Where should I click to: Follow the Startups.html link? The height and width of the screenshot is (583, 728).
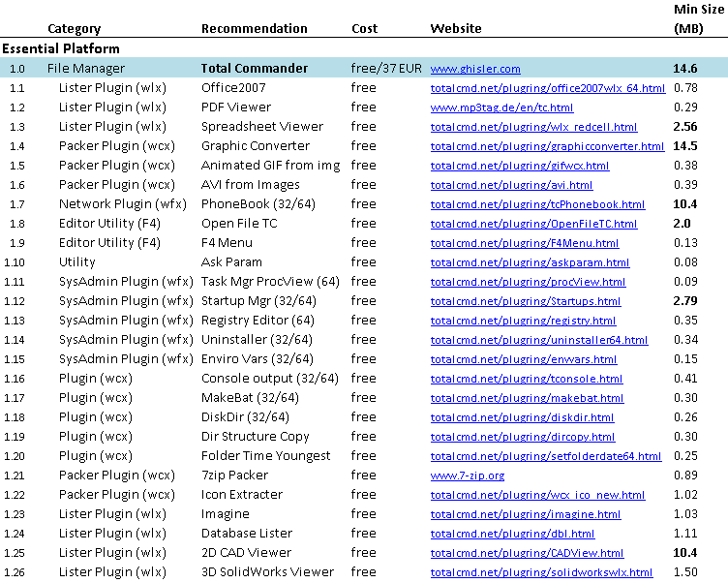526,301
